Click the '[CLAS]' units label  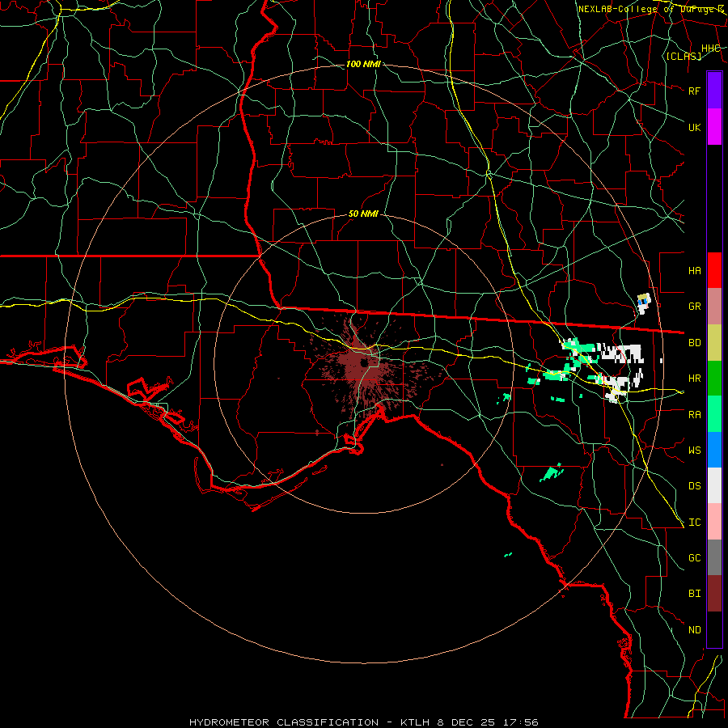click(x=684, y=56)
